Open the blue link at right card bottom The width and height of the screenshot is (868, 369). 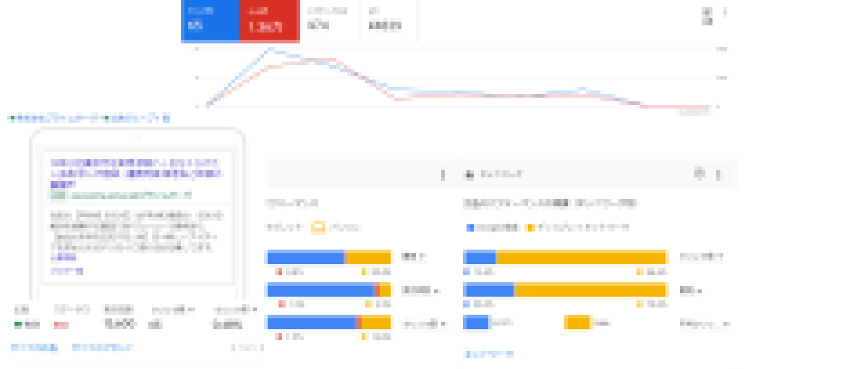click(488, 355)
